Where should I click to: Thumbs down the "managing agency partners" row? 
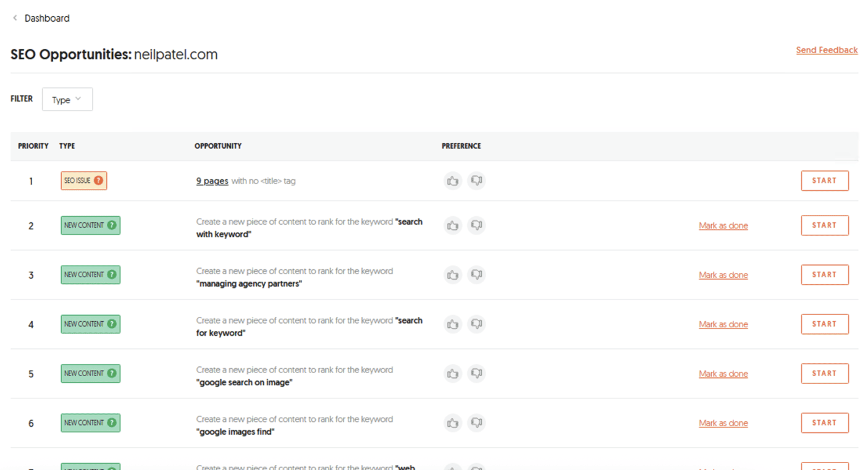pyautogui.click(x=476, y=274)
